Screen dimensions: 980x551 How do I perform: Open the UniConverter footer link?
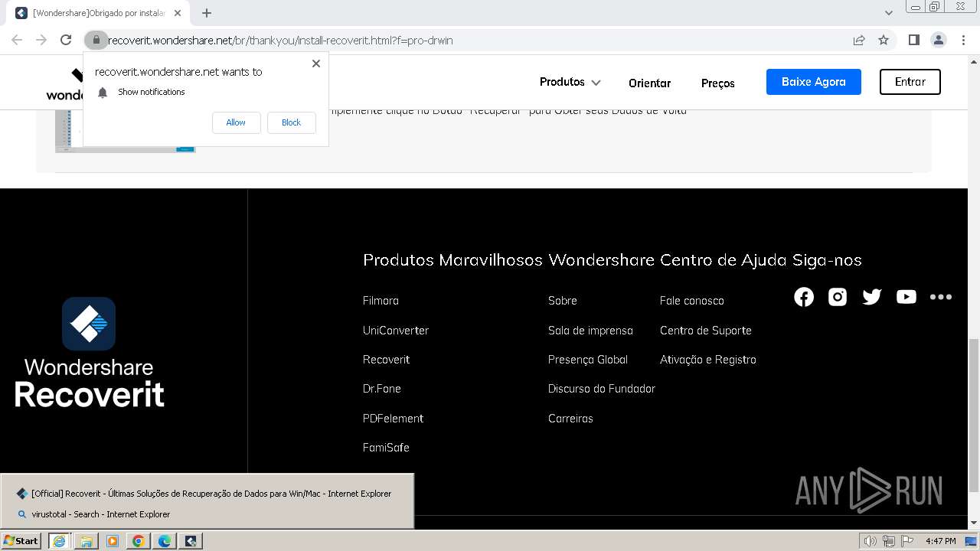click(396, 331)
